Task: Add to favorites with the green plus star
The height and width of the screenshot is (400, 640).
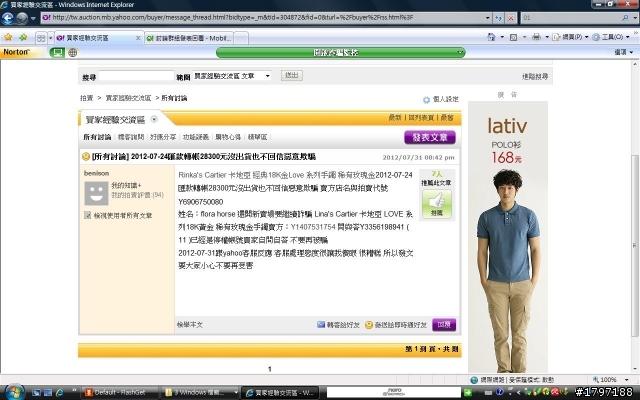Action: point(23,37)
